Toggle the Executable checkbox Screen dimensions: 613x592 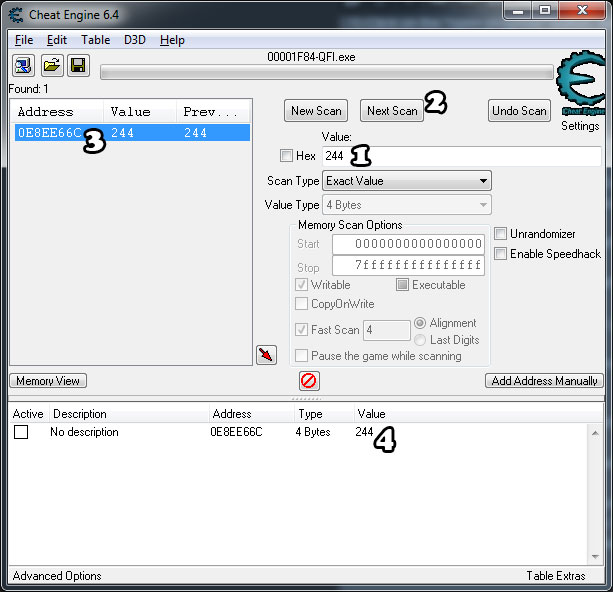[402, 285]
